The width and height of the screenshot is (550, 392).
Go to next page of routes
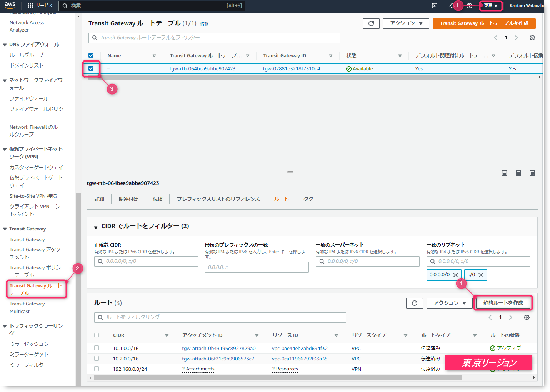pos(511,317)
